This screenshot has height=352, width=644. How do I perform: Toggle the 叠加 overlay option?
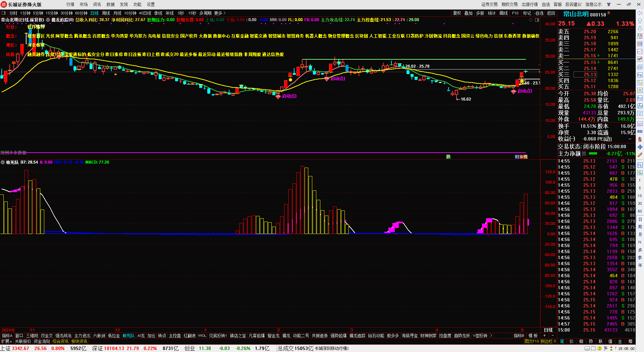tap(468, 13)
